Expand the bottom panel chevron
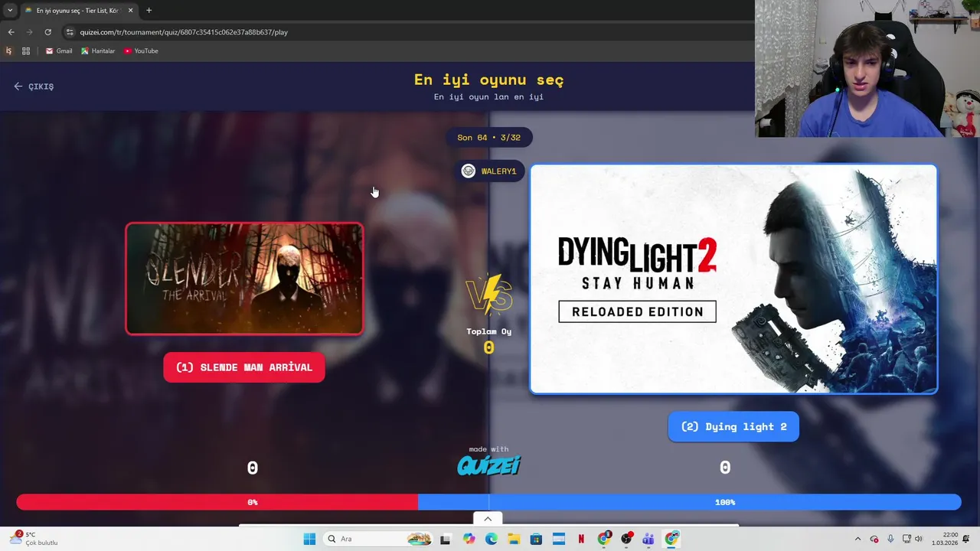This screenshot has width=980, height=551. tap(488, 519)
